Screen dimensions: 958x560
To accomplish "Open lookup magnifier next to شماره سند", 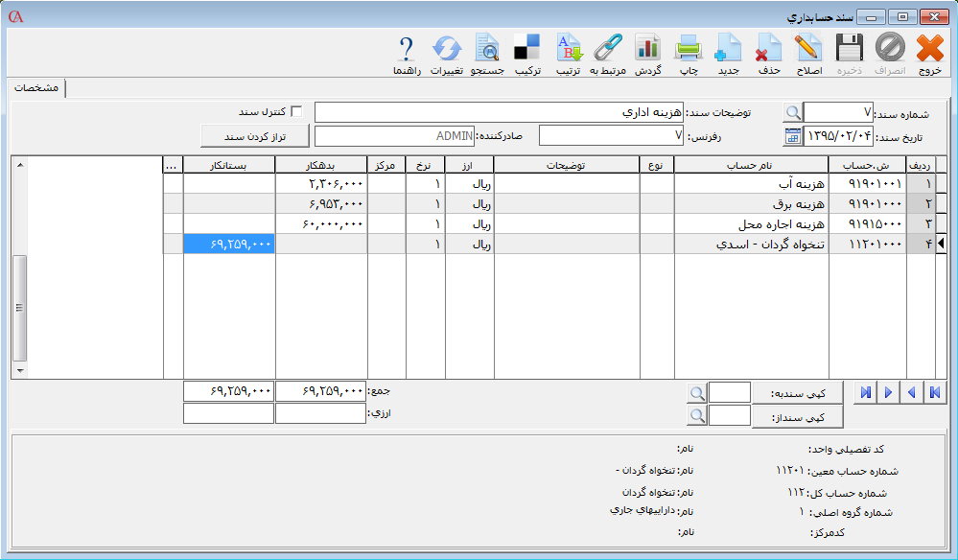I will point(792,112).
